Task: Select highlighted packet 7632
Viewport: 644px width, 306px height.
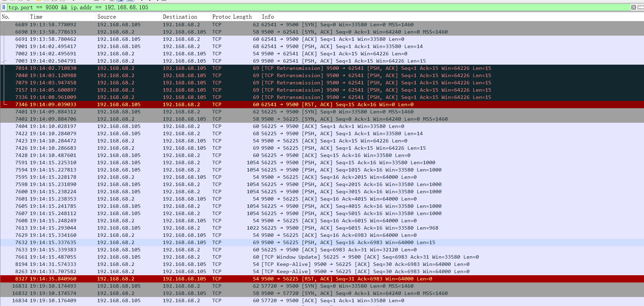Action: 322,242
